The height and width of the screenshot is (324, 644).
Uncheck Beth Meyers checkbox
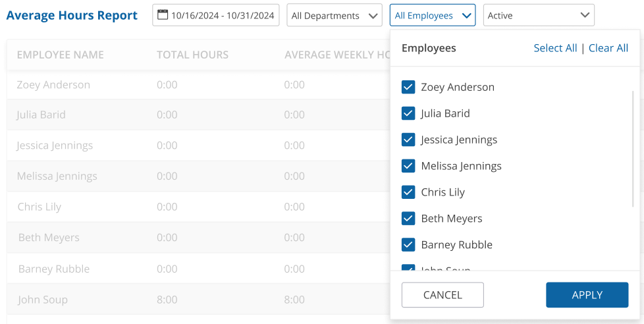click(408, 219)
